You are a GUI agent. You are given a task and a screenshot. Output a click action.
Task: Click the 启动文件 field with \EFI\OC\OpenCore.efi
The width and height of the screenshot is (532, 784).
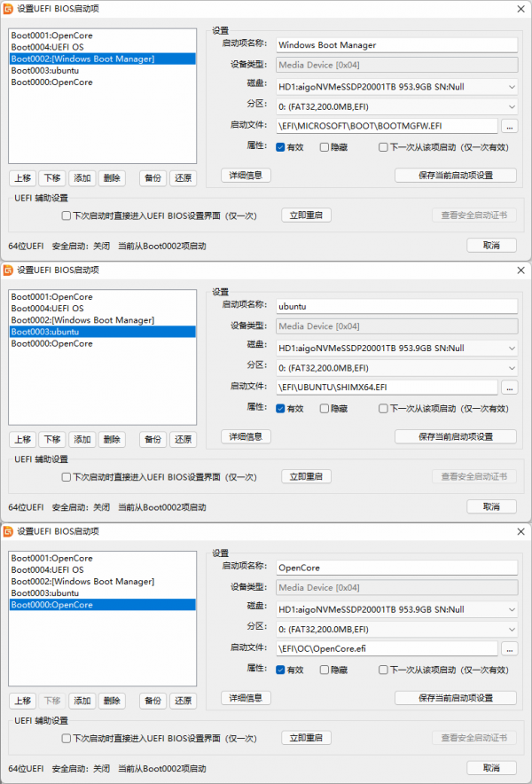[387, 649]
